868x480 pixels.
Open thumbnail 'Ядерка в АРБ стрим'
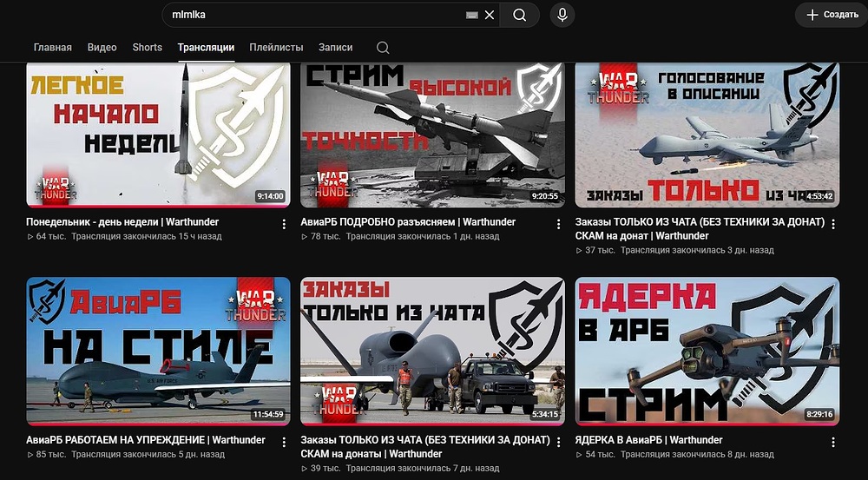pos(707,351)
